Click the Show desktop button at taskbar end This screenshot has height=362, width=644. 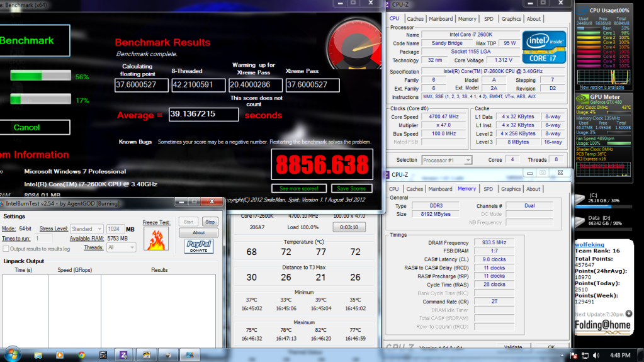click(x=641, y=356)
